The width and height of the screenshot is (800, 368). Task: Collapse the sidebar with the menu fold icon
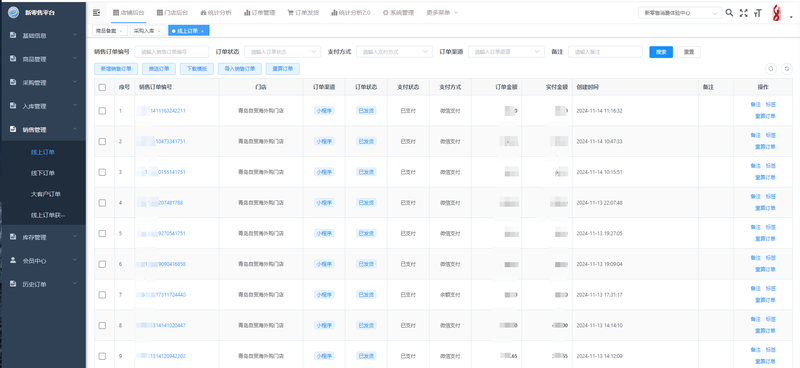click(96, 12)
